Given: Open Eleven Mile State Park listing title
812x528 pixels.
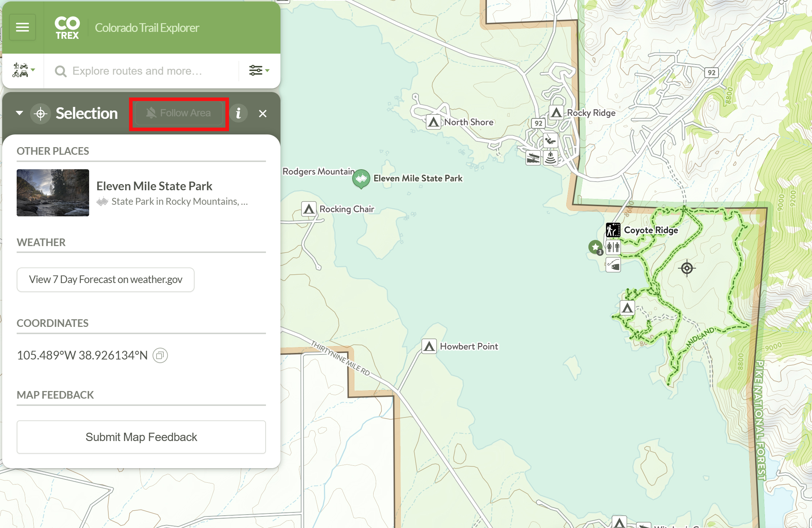Looking at the screenshot, I should (x=154, y=186).
